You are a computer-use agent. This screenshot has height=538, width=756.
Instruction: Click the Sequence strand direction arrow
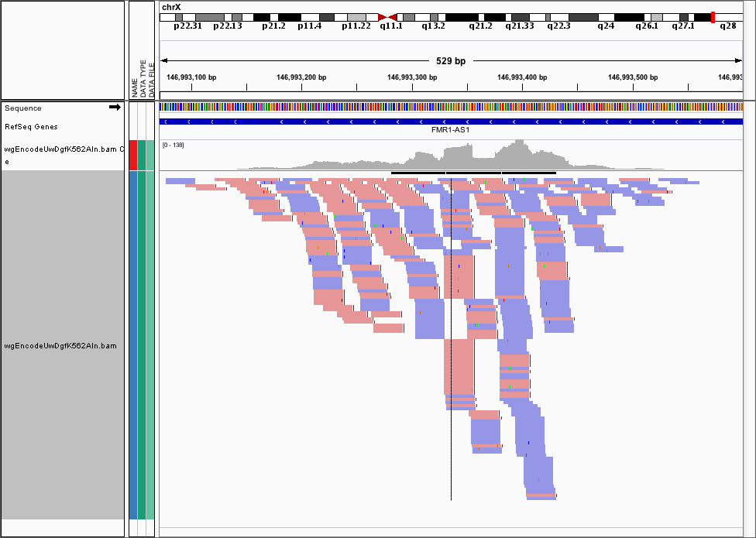coord(115,108)
